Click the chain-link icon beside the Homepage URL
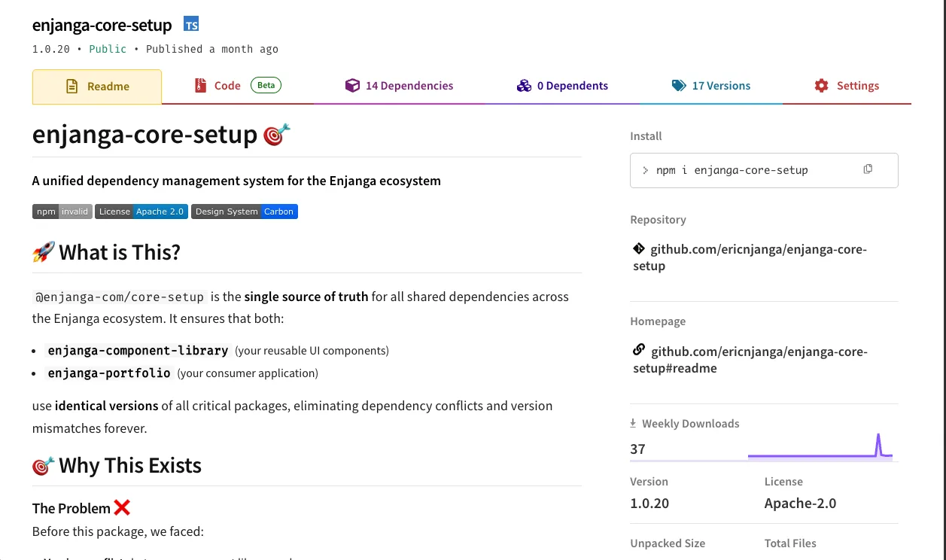Image resolution: width=946 pixels, height=560 pixels. pos(638,348)
